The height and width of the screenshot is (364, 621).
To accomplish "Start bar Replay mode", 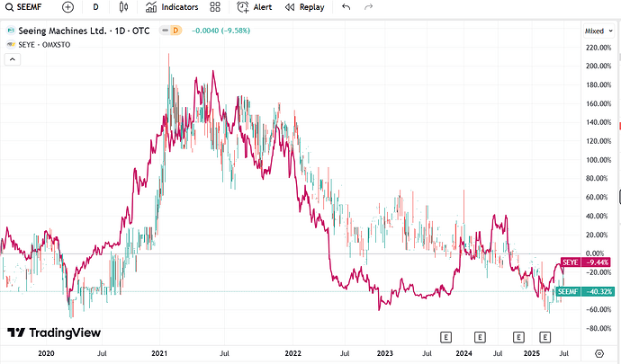I will click(304, 7).
